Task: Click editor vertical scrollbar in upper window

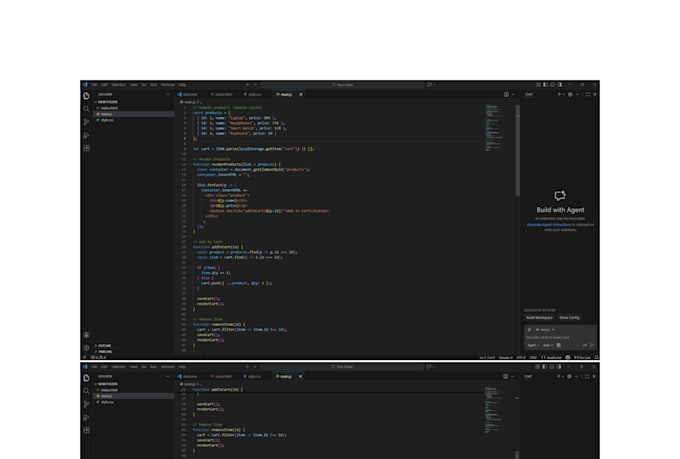Action: tap(517, 151)
